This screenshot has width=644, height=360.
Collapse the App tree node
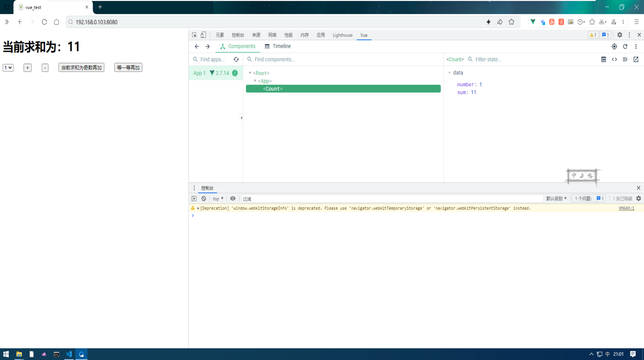click(255, 81)
